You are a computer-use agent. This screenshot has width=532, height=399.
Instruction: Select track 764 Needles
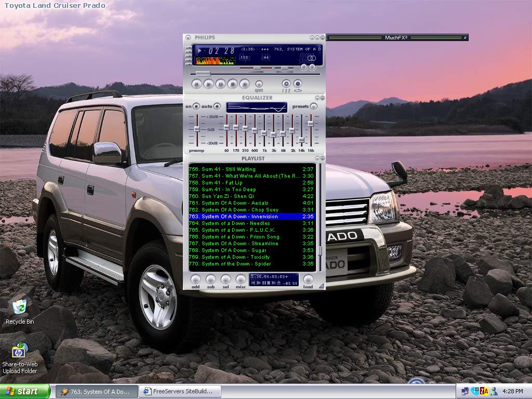pos(251,223)
